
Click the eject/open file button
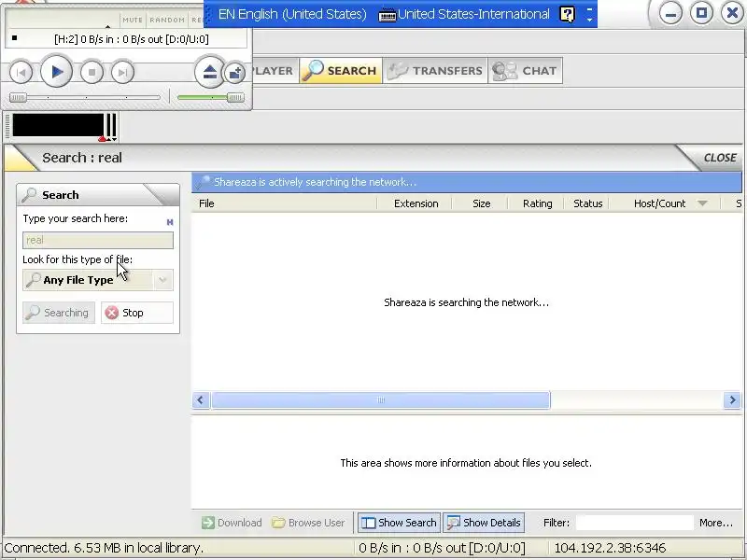pos(209,73)
